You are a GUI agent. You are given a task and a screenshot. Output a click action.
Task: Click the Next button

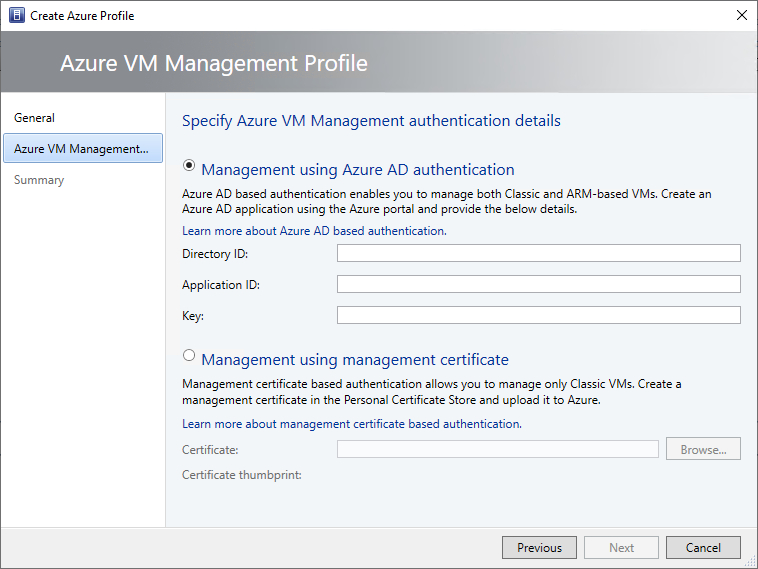click(621, 547)
